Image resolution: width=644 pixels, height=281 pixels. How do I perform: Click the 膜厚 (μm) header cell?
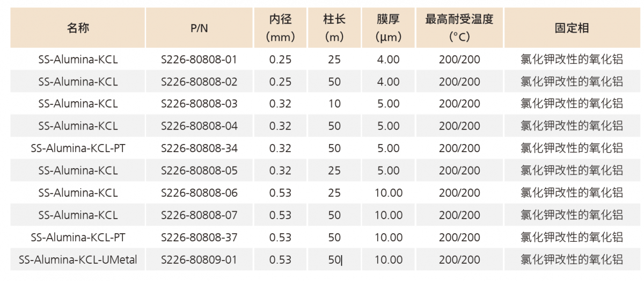point(388,28)
